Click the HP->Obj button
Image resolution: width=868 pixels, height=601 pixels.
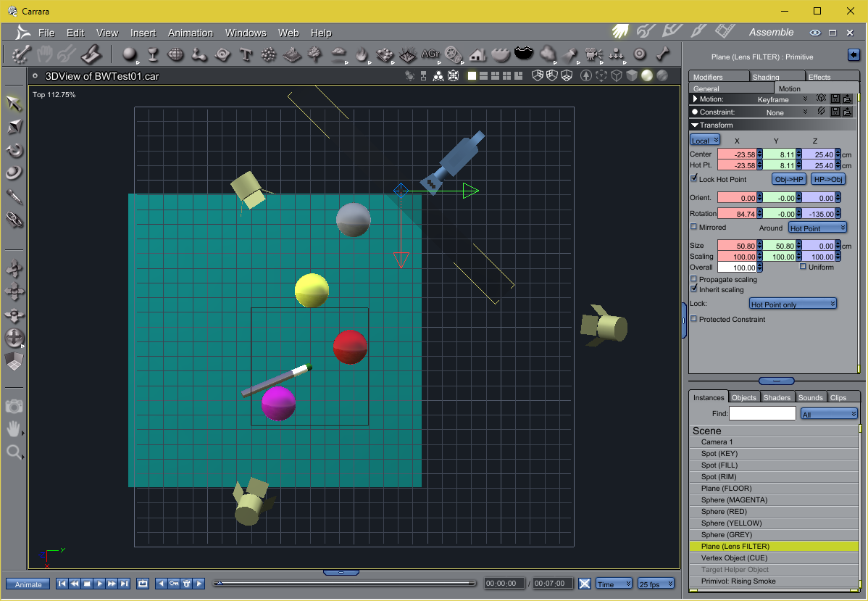pos(828,179)
